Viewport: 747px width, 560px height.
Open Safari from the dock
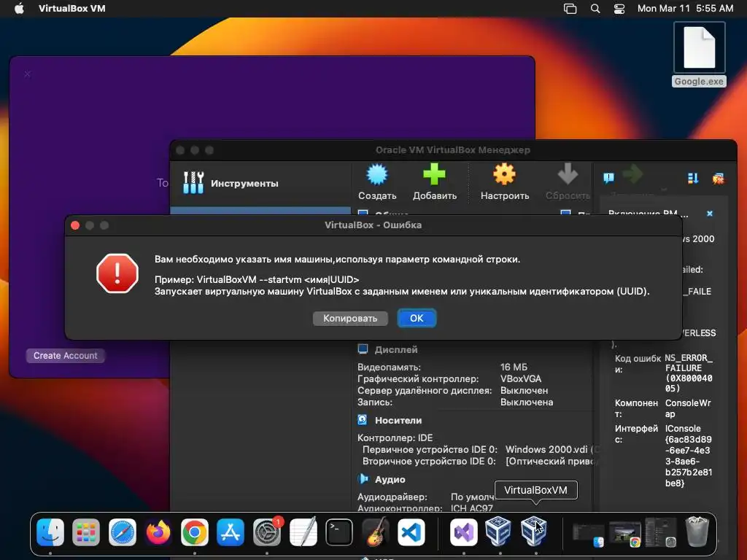[123, 532]
